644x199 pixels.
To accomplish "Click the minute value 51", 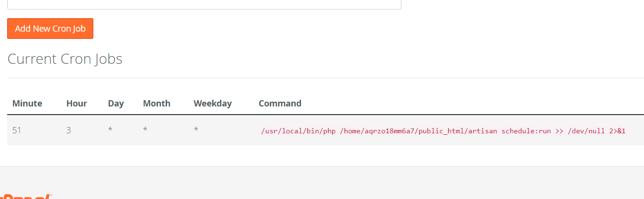I will click(x=17, y=130).
